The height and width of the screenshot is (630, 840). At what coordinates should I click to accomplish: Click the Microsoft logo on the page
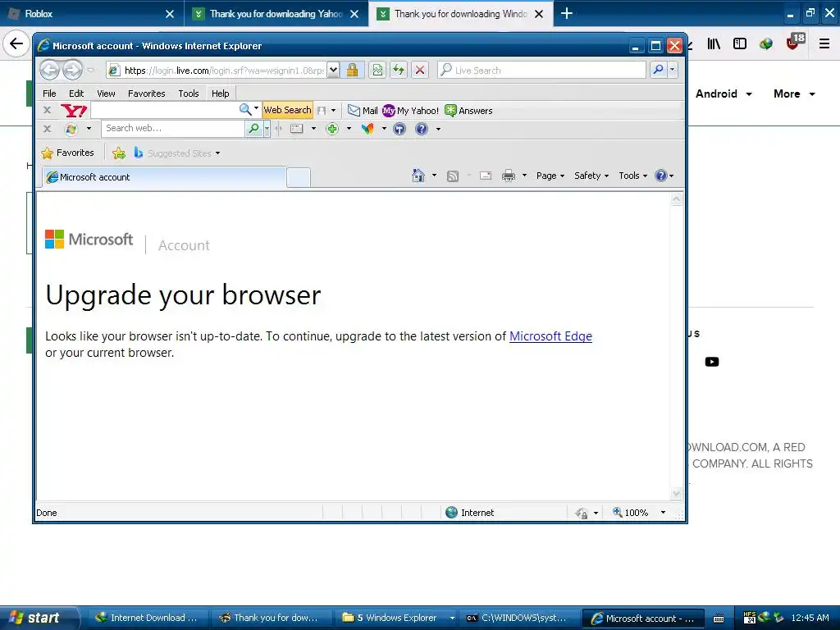coord(89,239)
